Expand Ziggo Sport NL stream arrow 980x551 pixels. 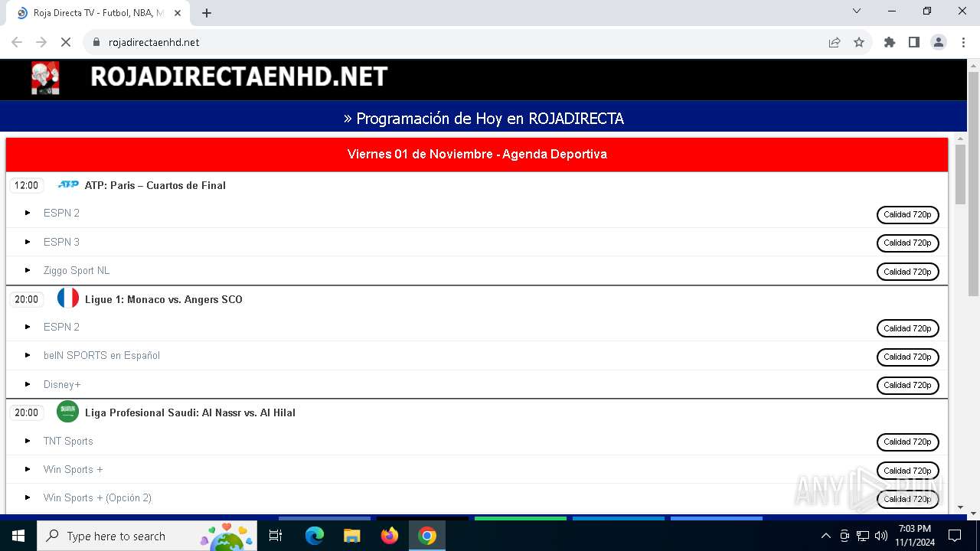(28, 270)
